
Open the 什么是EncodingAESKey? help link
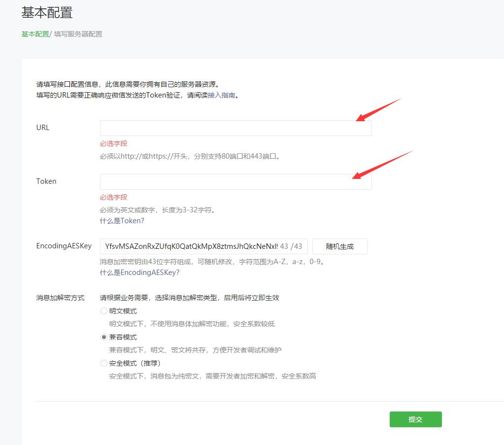(x=139, y=273)
